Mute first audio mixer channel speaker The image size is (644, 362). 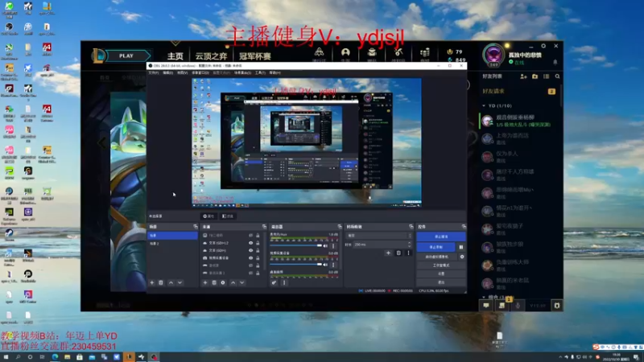click(x=325, y=246)
